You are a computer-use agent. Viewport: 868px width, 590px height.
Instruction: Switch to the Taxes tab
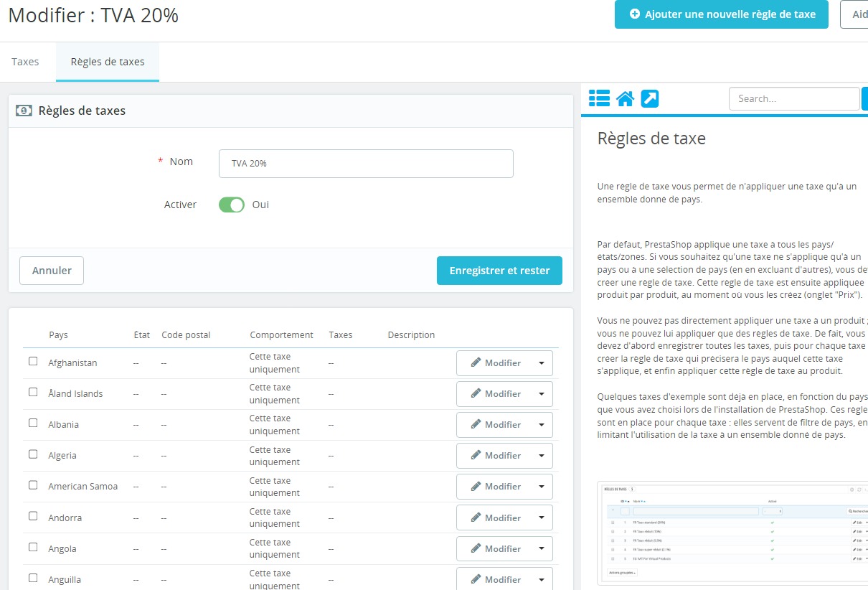[x=25, y=62]
